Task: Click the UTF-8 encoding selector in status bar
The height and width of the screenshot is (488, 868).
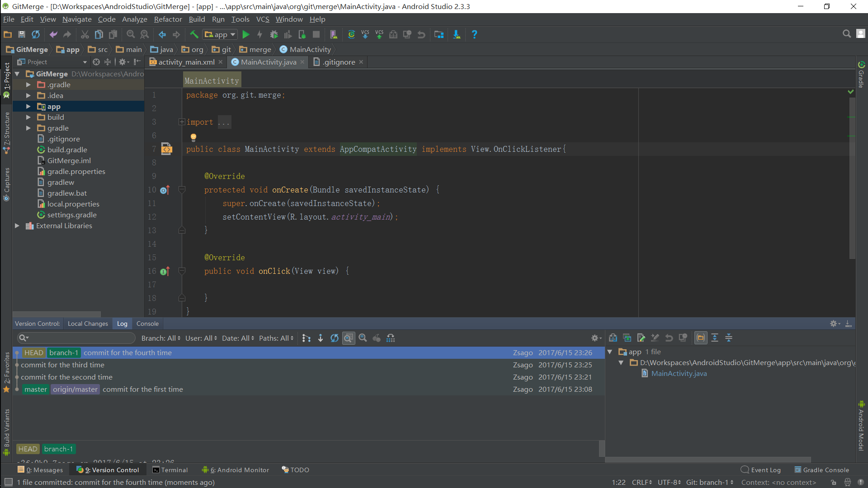Action: point(670,482)
